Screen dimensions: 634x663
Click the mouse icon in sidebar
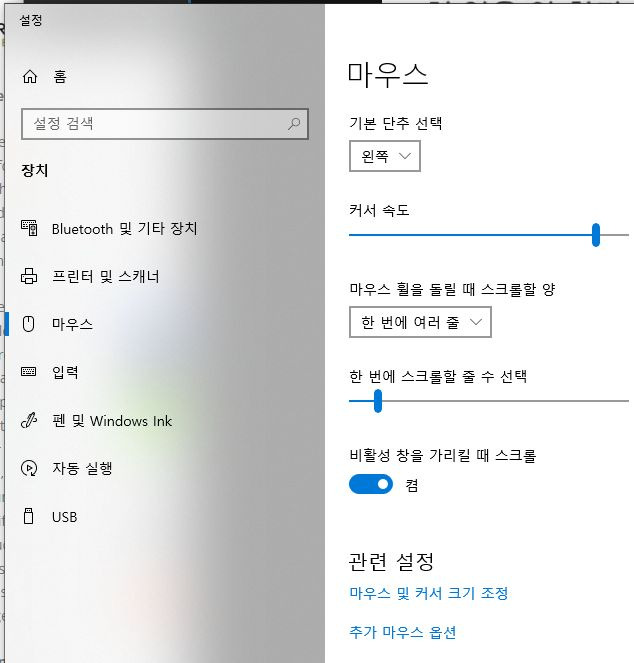coord(28,324)
